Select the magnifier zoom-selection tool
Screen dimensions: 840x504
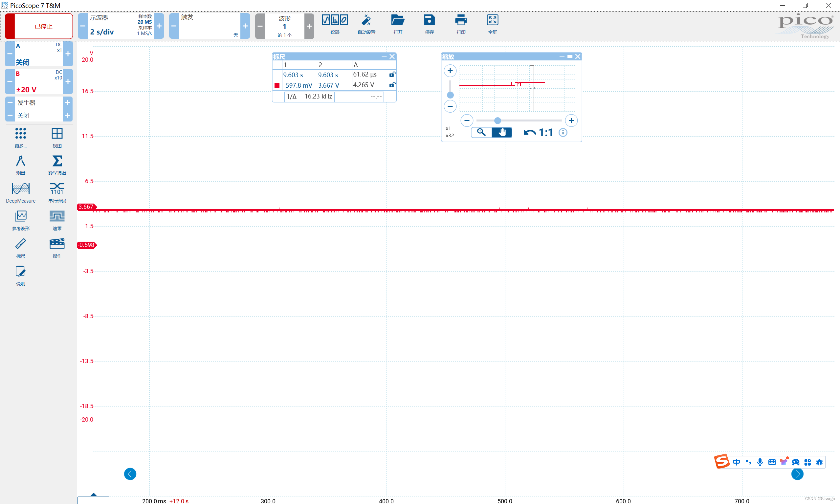click(481, 132)
